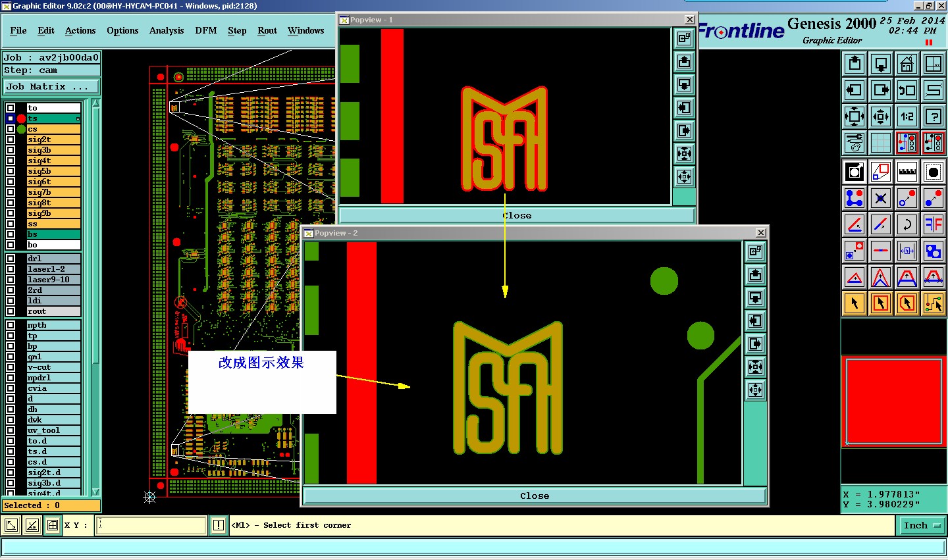948x560 pixels.
Task: Toggle checkbox for the sig5b layer
Action: pyautogui.click(x=11, y=171)
